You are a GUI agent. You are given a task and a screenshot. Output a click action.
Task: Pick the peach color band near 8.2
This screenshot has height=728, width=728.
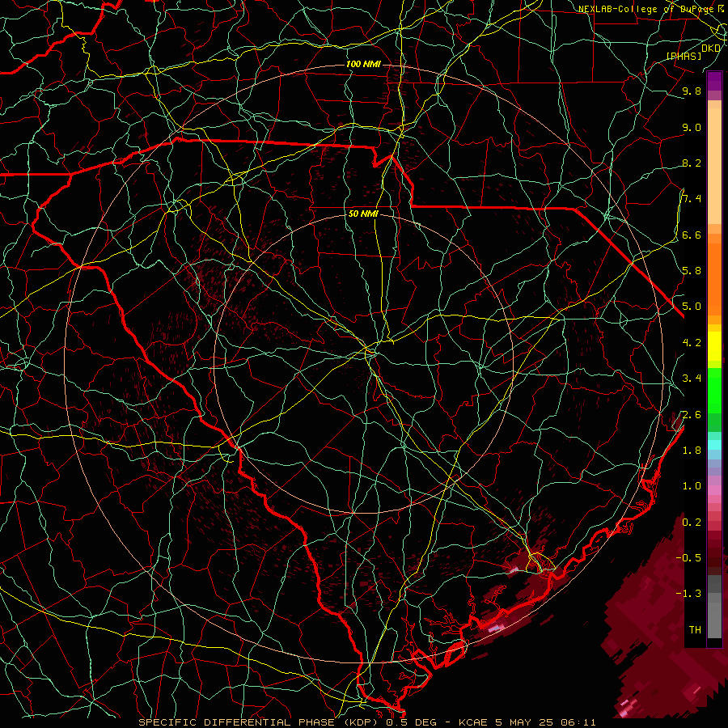click(714, 167)
